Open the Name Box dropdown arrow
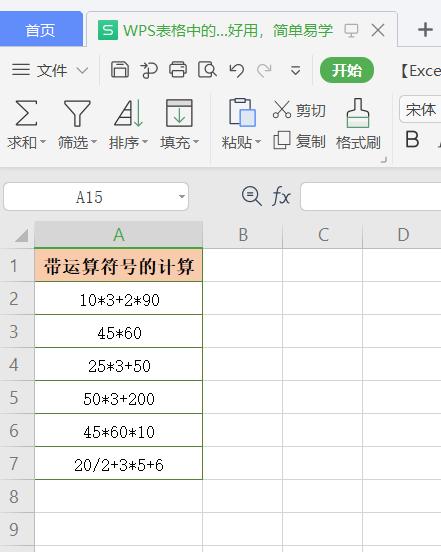The image size is (441, 552). click(182, 196)
